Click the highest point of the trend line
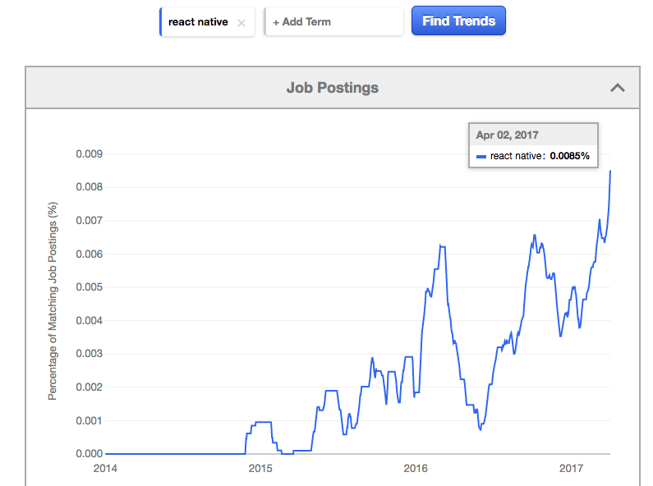Screen dimensions: 653x486 (x=610, y=171)
